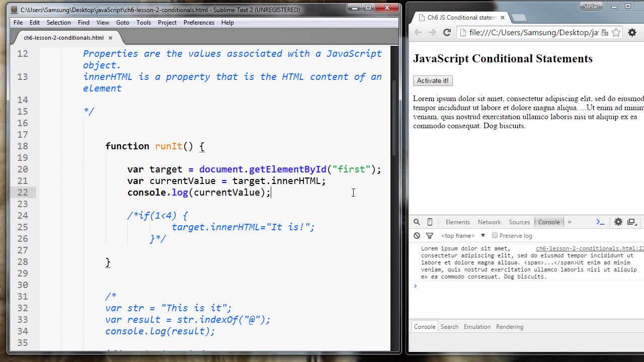Click the Chrome address bar URL

(x=533, y=32)
